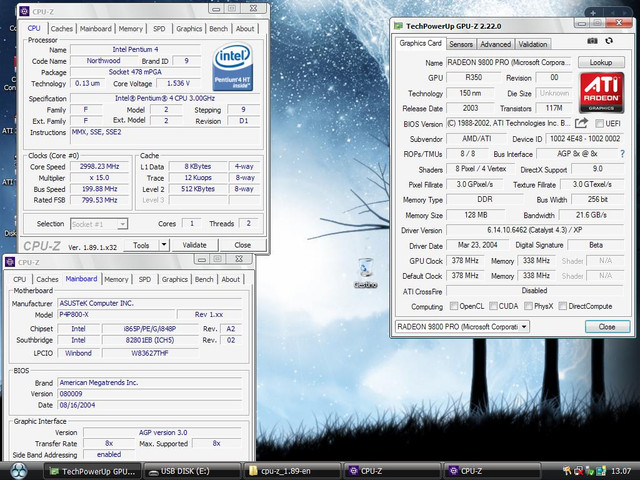Click the CPU-Z title icon in top window
640x480 pixels.
click(x=24, y=11)
